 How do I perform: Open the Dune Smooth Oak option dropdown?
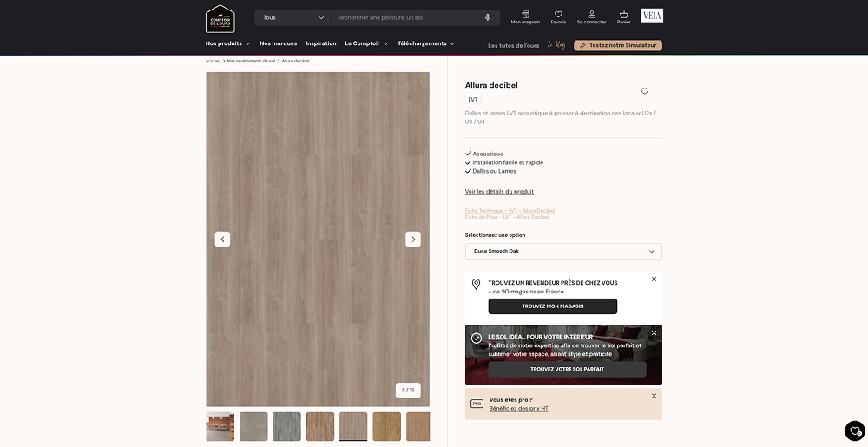[x=563, y=251]
